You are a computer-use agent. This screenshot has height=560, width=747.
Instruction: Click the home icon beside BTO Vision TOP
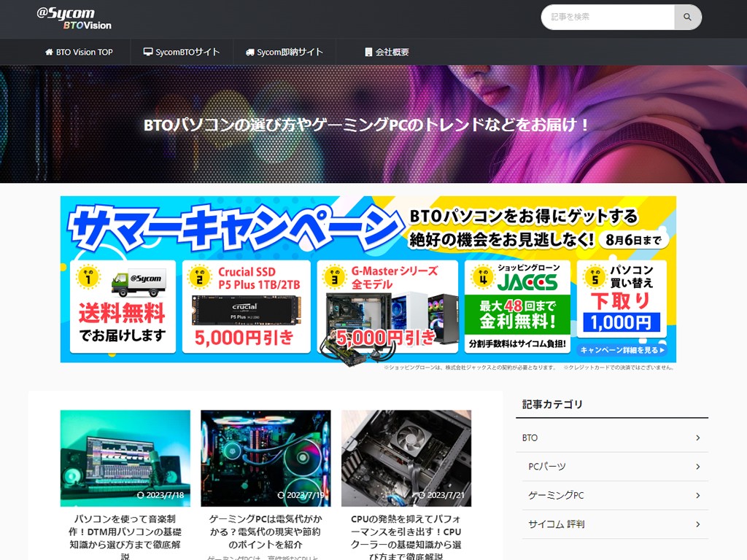(x=49, y=52)
